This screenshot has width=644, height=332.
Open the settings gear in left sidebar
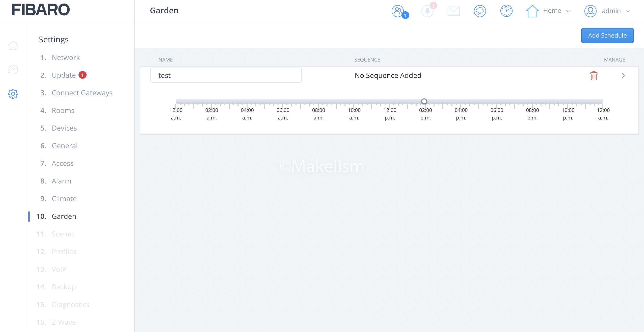point(13,94)
